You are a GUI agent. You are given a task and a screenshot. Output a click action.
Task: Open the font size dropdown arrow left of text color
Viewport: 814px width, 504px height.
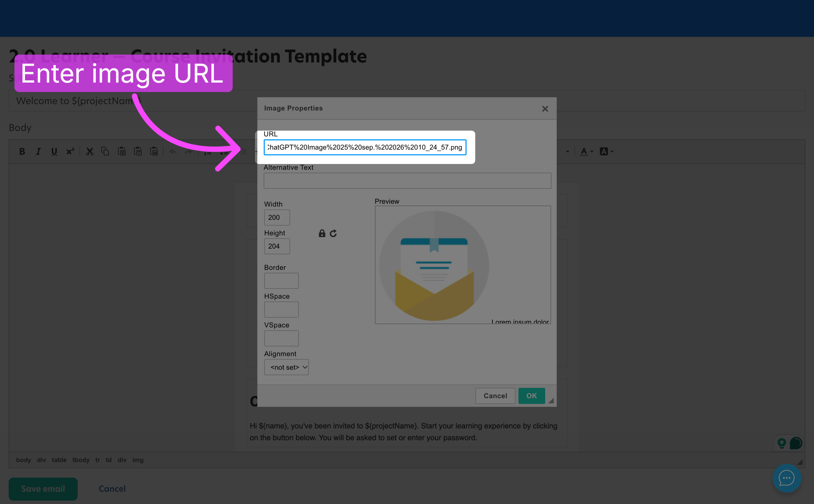567,152
